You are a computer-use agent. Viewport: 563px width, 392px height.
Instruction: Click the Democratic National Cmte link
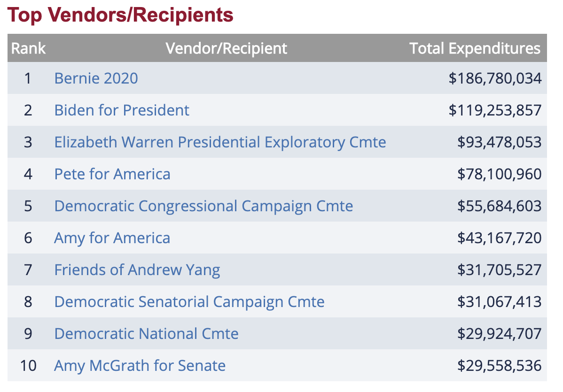[146, 334]
